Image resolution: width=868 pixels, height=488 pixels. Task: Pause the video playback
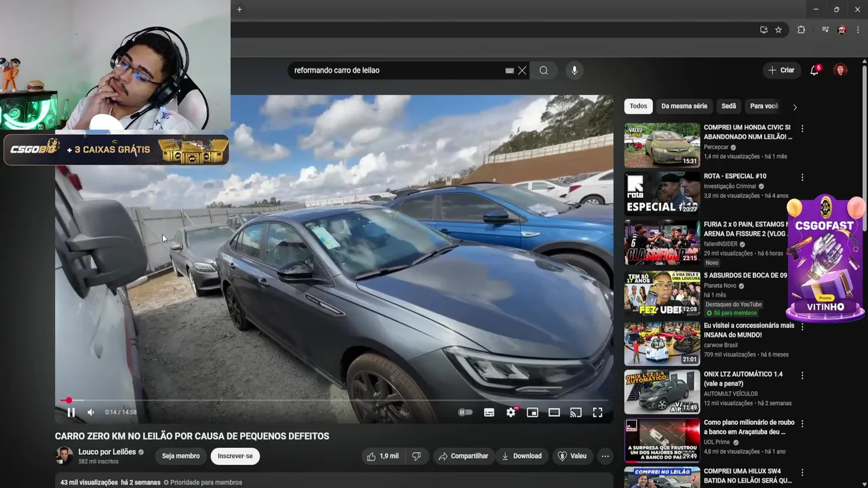pyautogui.click(x=71, y=412)
